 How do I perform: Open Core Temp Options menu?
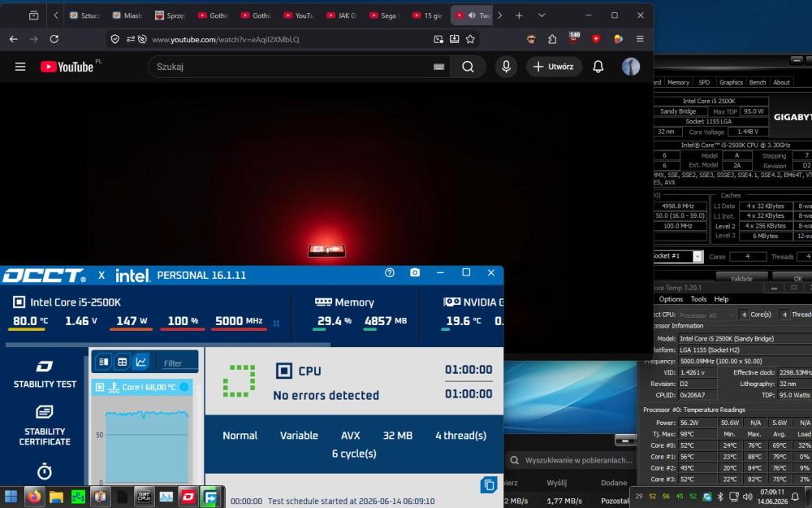pos(671,299)
